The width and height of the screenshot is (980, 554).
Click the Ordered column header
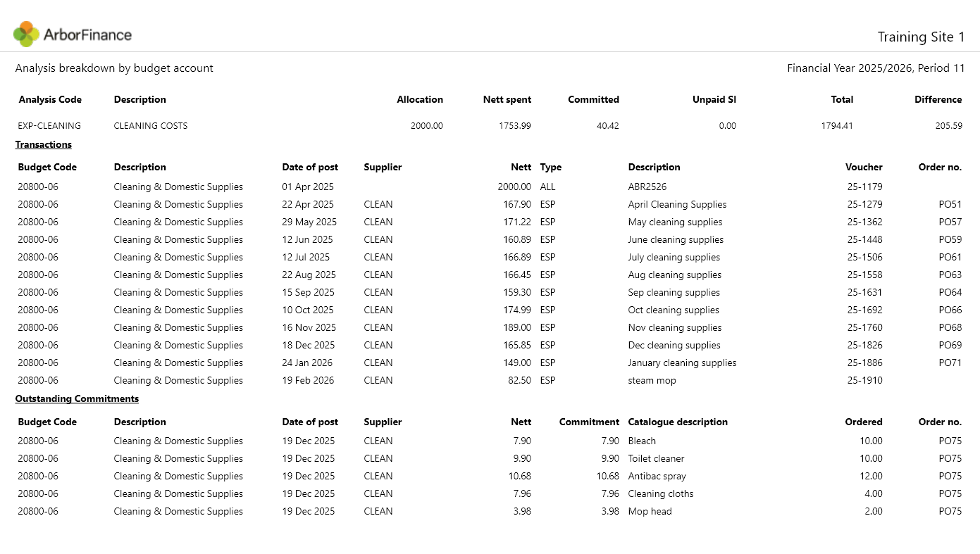click(864, 422)
